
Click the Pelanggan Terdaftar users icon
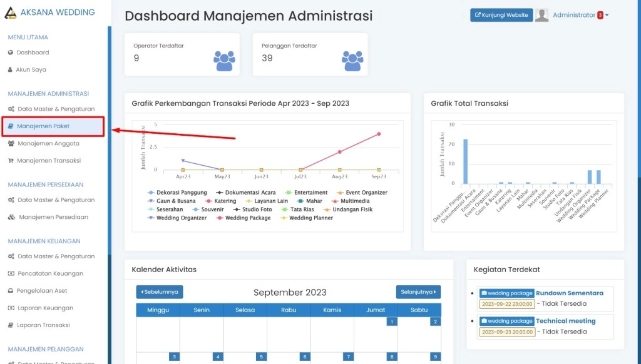[x=352, y=61]
